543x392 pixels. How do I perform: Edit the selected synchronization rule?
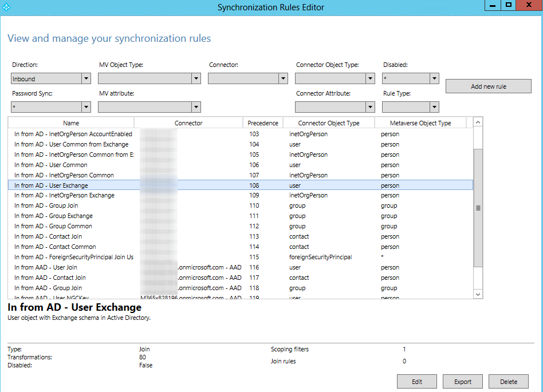coord(416,381)
